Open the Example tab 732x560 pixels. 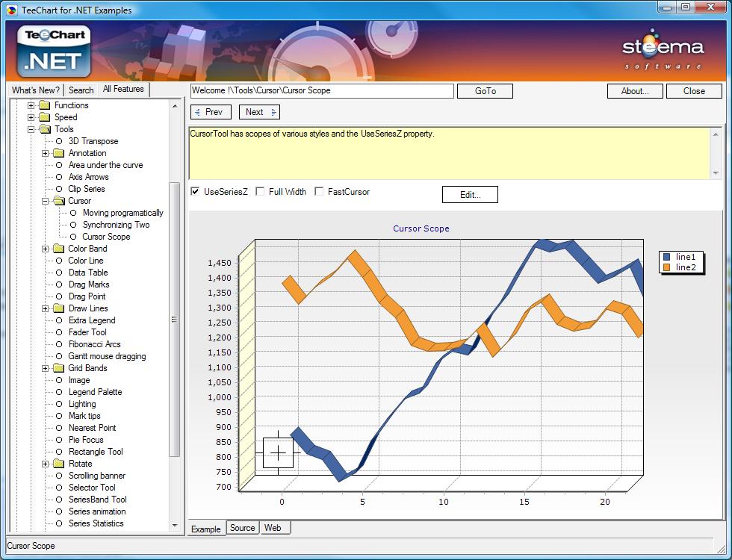tap(206, 529)
